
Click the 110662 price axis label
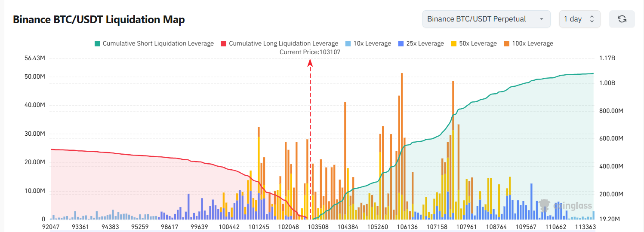556,226
